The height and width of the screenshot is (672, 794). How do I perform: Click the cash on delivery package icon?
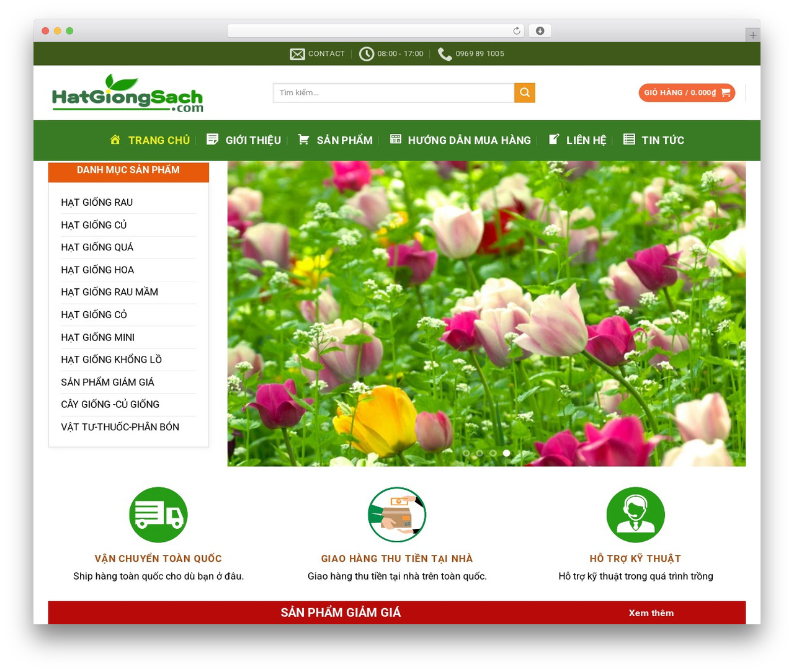tap(397, 515)
